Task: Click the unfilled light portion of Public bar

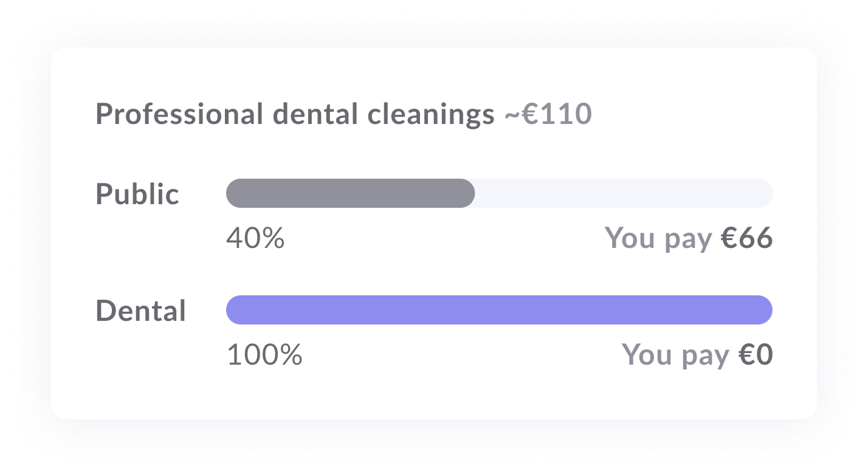Action: click(x=624, y=193)
